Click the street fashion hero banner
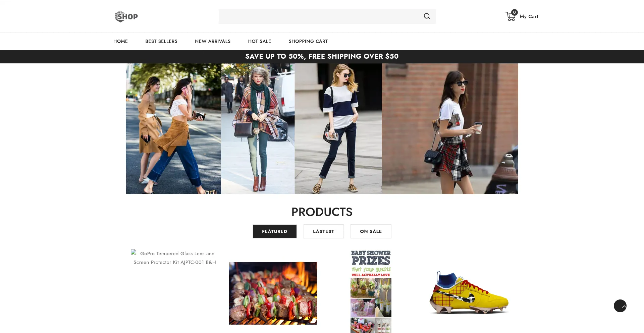Viewport: 644px width, 333px height. (x=322, y=129)
